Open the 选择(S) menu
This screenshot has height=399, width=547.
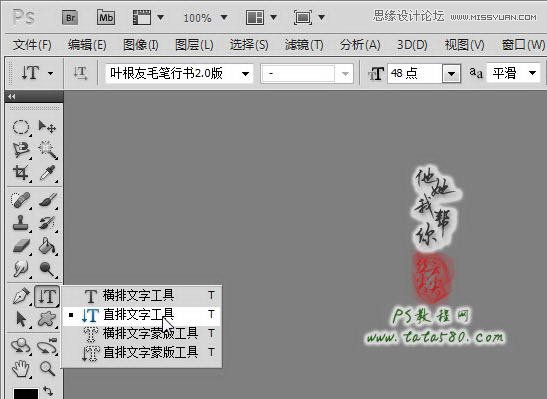coord(249,45)
